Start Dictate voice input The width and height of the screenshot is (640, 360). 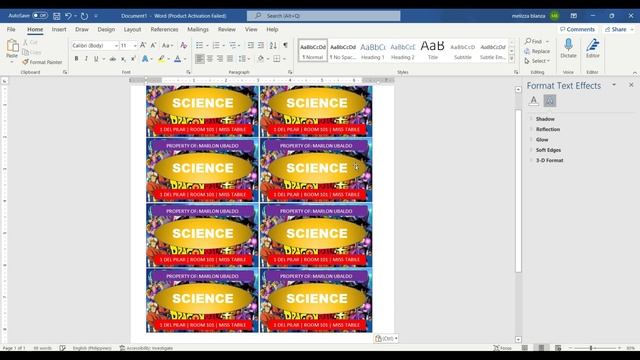[x=568, y=48]
